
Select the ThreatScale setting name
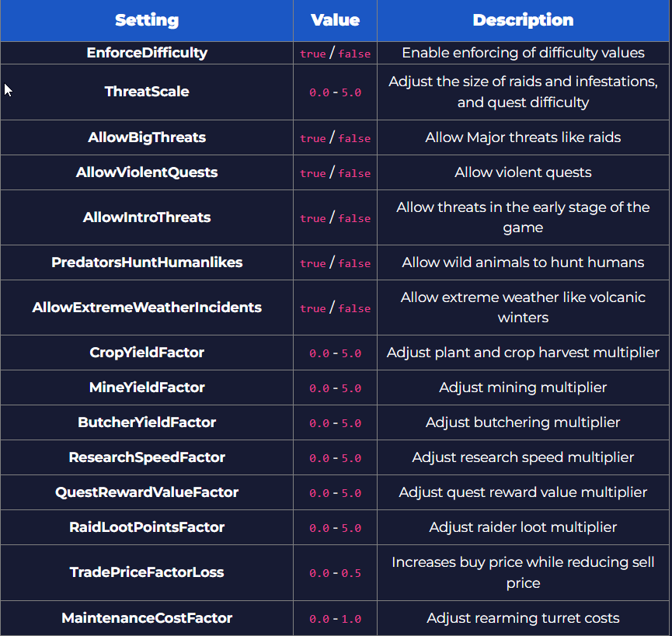[147, 92]
